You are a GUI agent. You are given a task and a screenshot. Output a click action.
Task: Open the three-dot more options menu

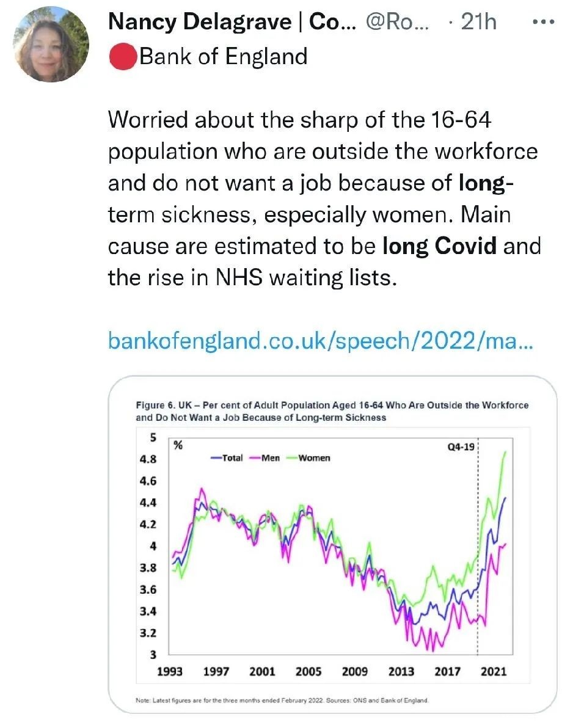[544, 22]
